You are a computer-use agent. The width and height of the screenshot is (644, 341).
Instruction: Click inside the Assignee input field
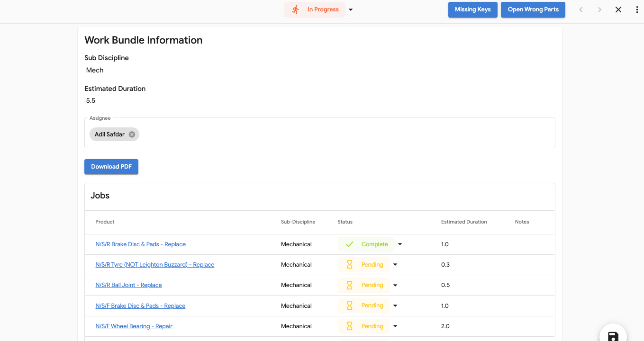coord(320,133)
